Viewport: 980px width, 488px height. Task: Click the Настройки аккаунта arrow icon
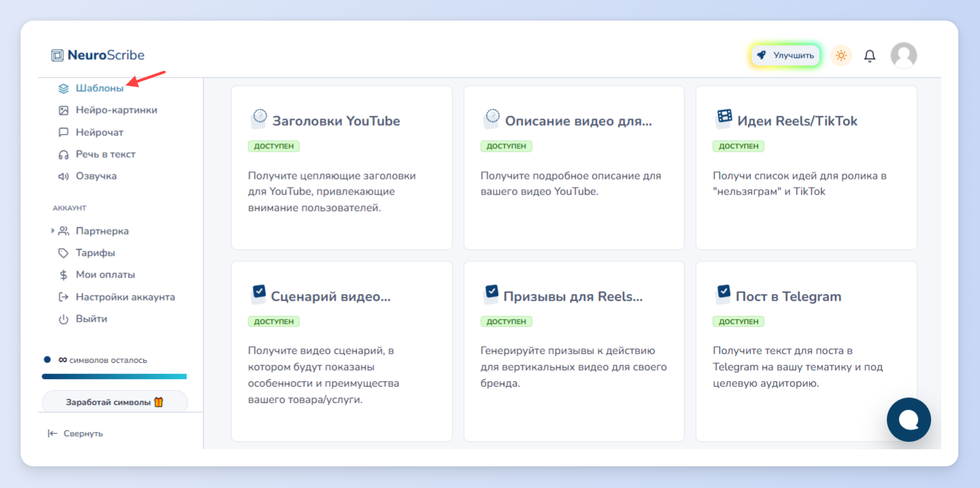coord(63,297)
